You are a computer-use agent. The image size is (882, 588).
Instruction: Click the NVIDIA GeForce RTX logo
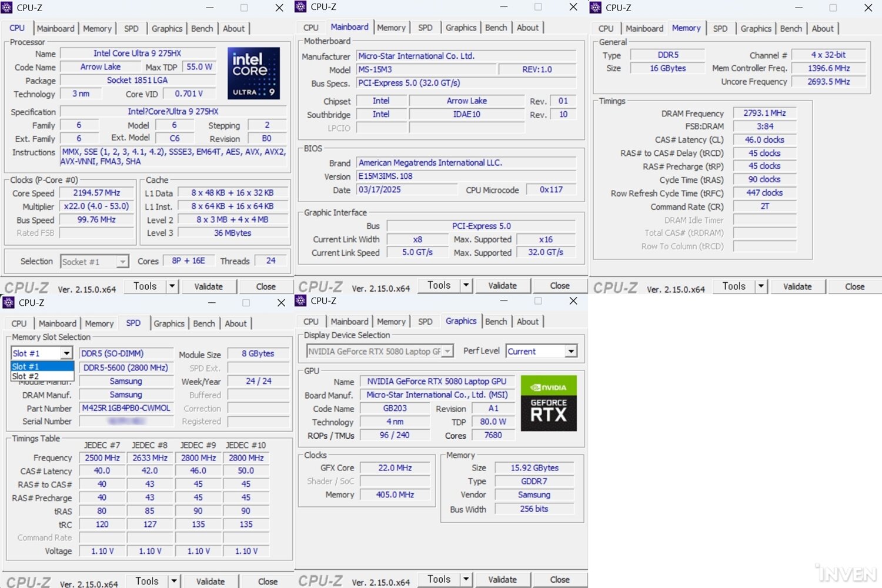point(549,403)
